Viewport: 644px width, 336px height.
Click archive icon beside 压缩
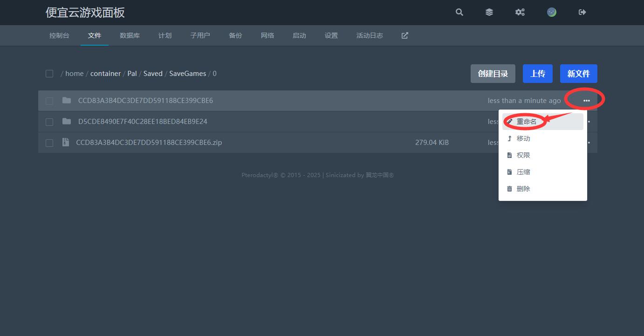pos(510,172)
